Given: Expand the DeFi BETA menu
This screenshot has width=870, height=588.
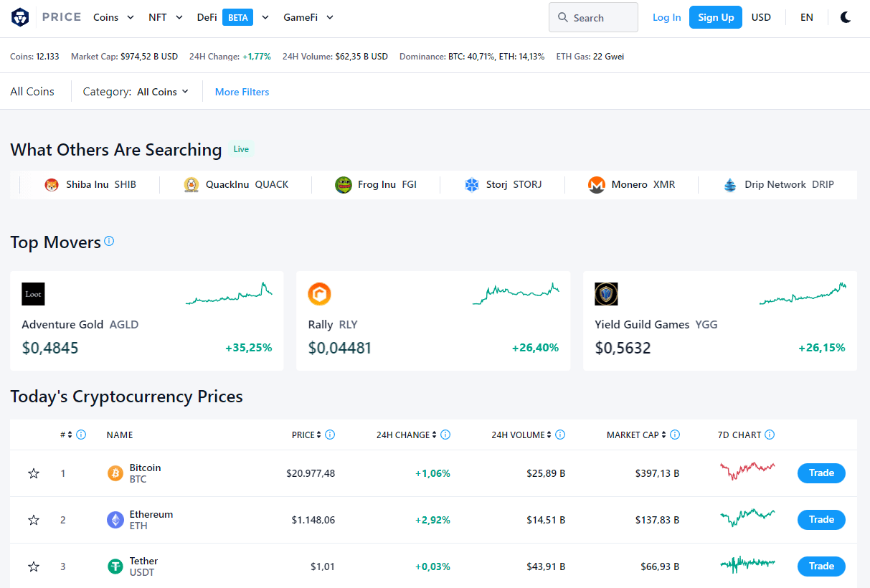Looking at the screenshot, I should (x=233, y=17).
